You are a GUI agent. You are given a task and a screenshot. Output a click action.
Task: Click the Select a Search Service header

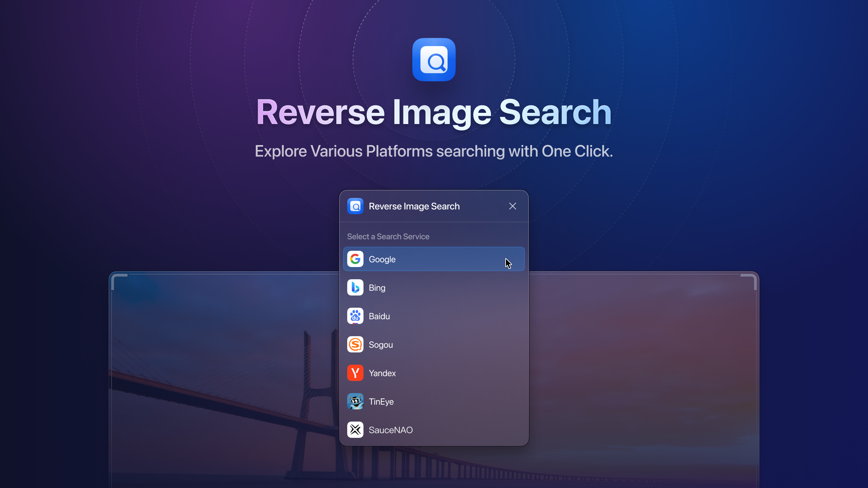(388, 236)
